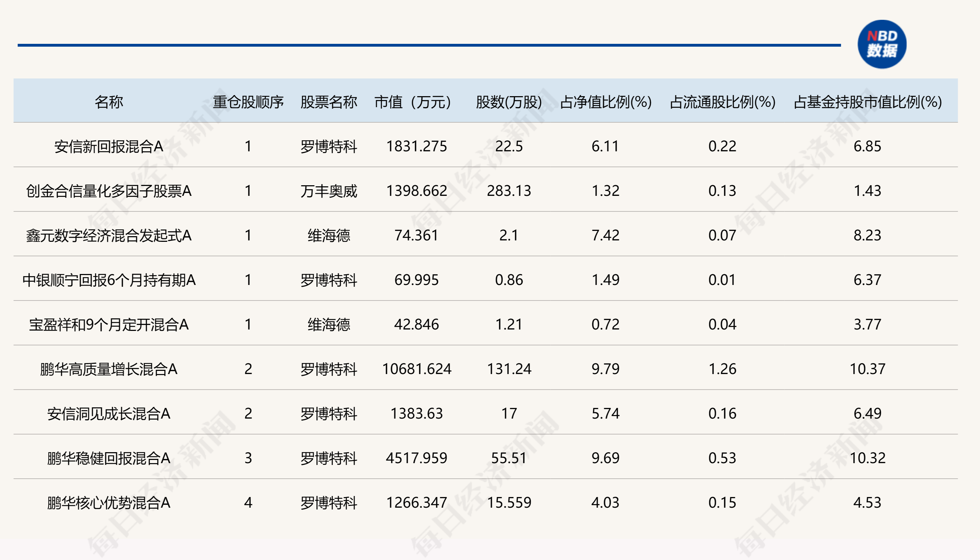Select fund name 中银顺宁回报6个月持有期A
This screenshot has height=560, width=980.
click(109, 280)
